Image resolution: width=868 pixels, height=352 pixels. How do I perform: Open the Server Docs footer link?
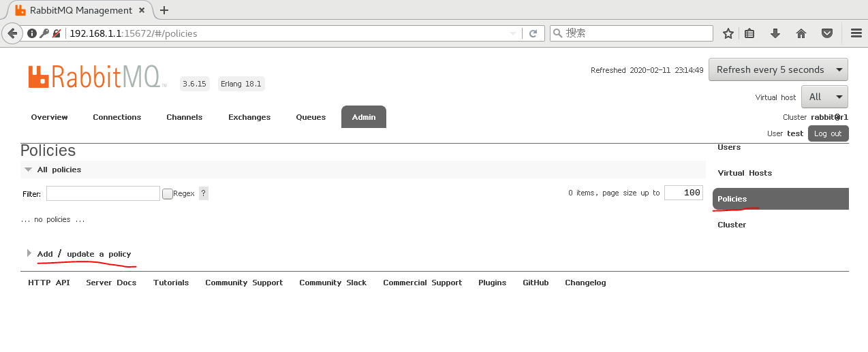tap(111, 283)
